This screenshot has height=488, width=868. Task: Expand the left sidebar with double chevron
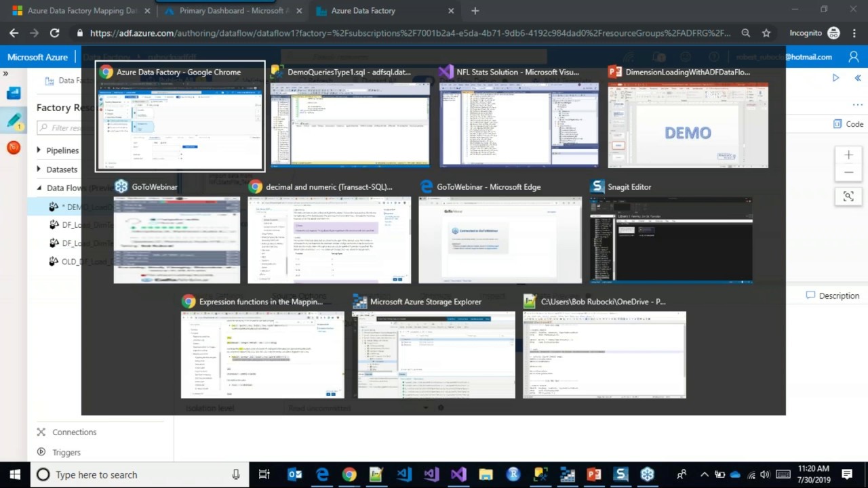5,73
